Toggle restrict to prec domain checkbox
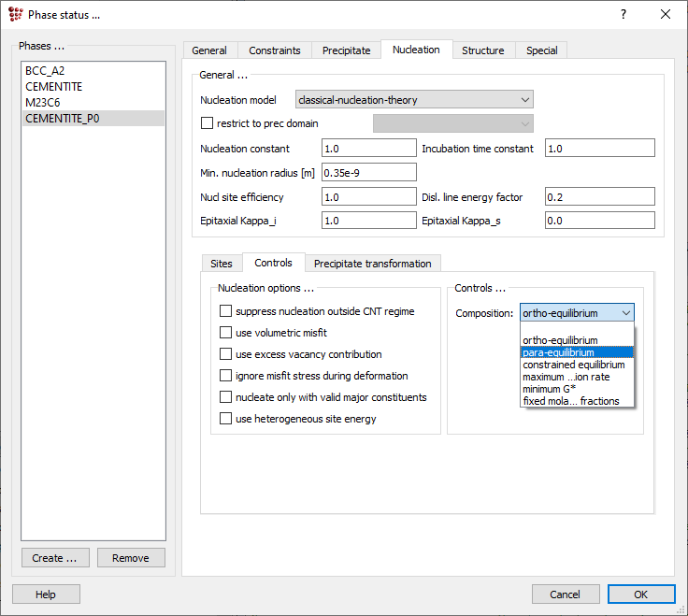 pos(208,123)
